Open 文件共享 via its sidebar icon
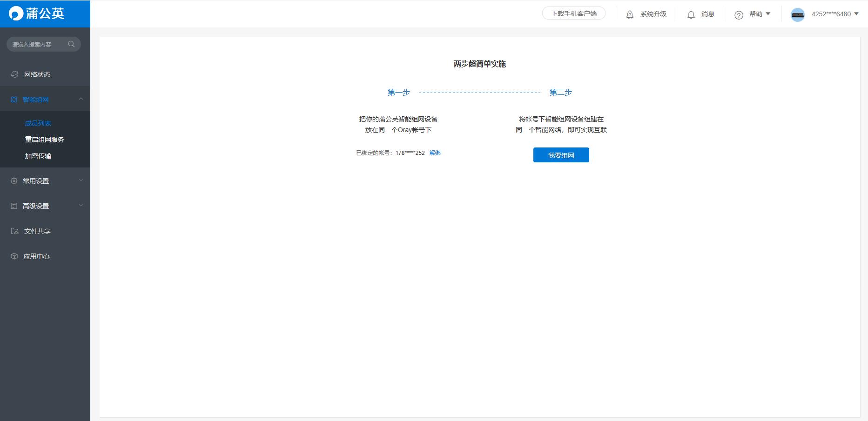Image resolution: width=868 pixels, height=421 pixels. pyautogui.click(x=14, y=231)
